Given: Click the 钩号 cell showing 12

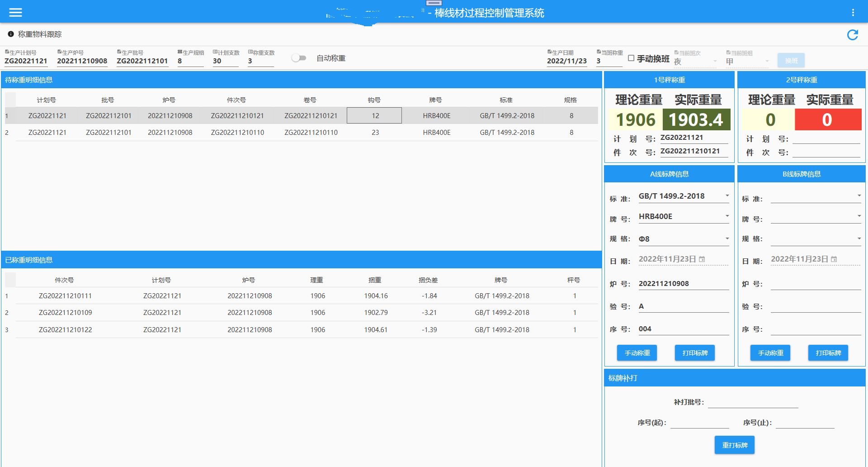Looking at the screenshot, I should coord(374,115).
